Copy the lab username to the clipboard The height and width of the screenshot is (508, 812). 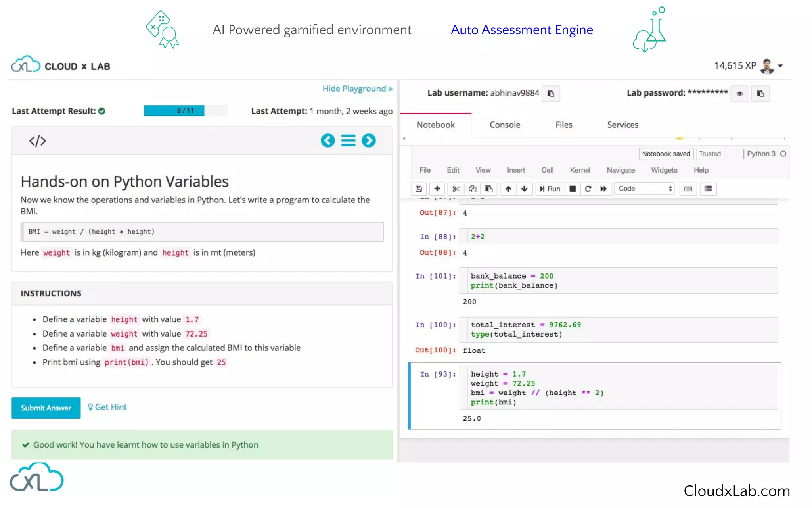coord(551,94)
